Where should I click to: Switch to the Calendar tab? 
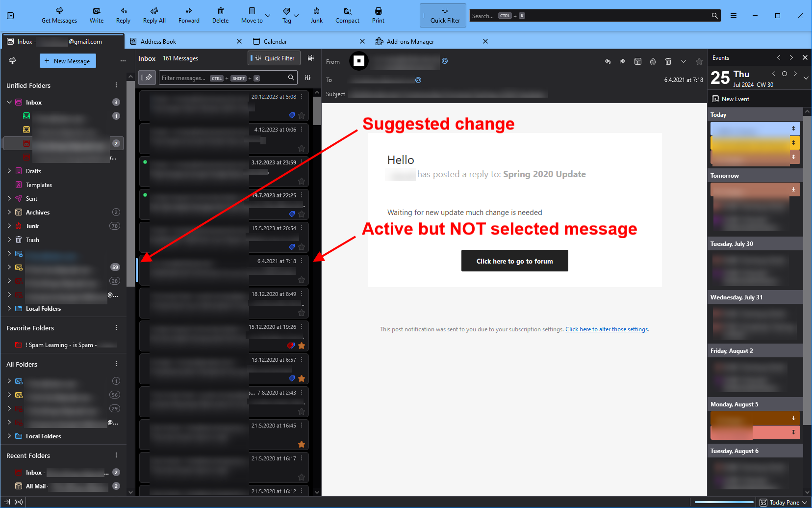(x=275, y=42)
